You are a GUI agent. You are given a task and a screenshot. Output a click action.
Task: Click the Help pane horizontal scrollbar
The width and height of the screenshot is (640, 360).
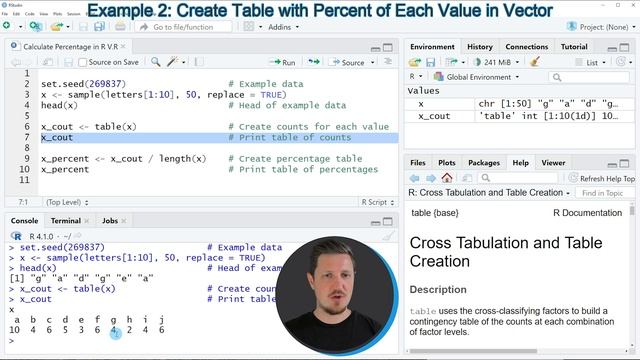[473, 351]
